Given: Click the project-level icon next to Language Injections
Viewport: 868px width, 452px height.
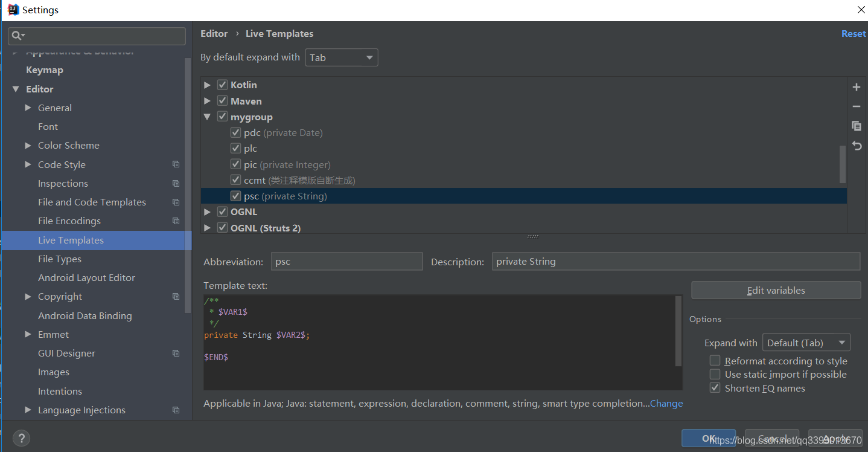Looking at the screenshot, I should tap(176, 410).
